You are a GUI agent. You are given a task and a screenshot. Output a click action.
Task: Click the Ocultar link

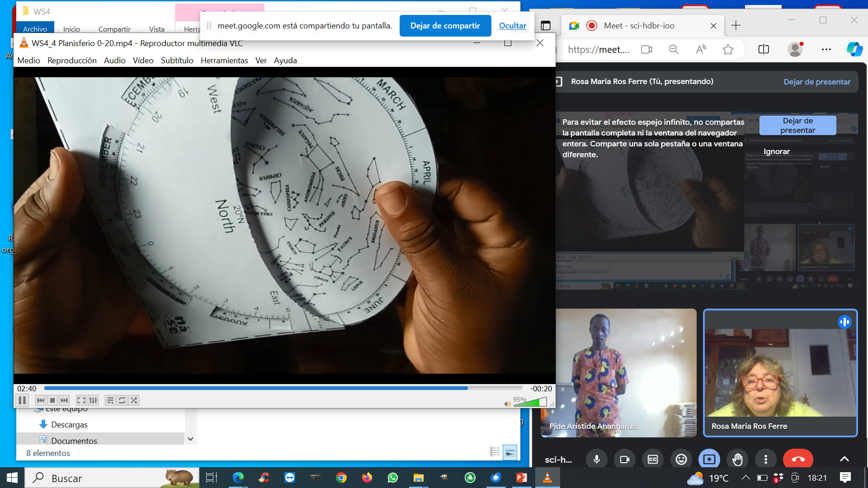click(x=512, y=26)
